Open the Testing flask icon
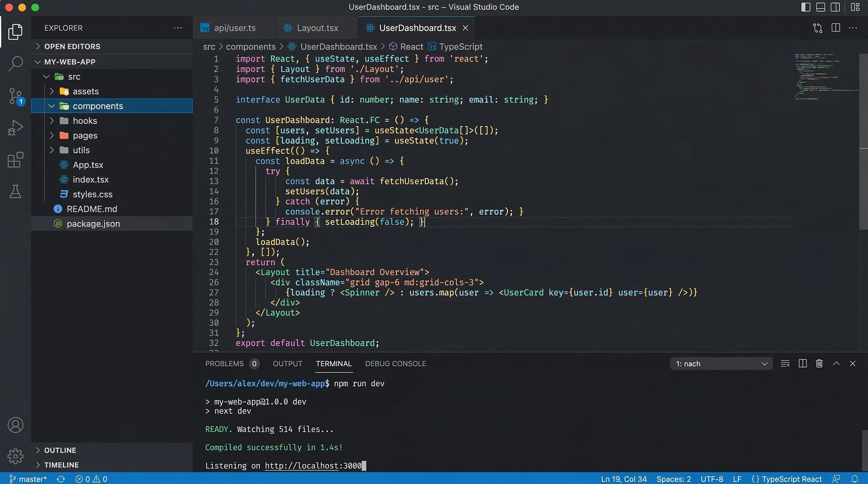Image resolution: width=868 pixels, height=484 pixels. [x=16, y=191]
